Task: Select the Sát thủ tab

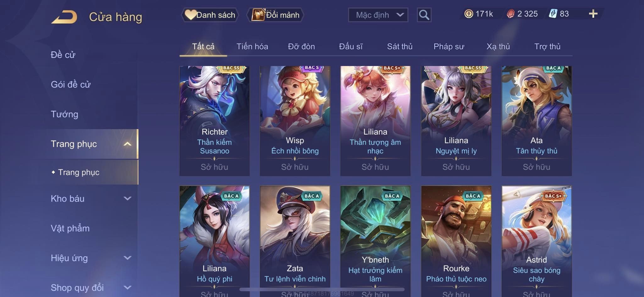Action: (400, 46)
